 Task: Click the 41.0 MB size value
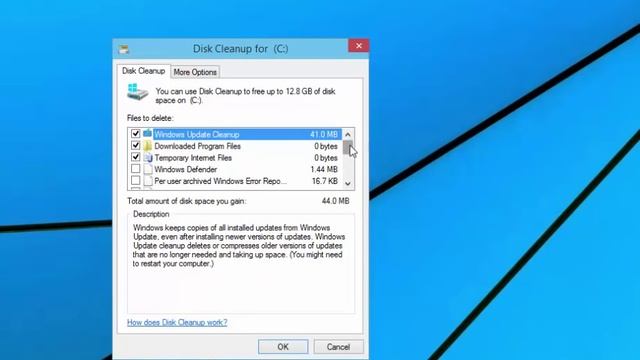tap(324, 134)
